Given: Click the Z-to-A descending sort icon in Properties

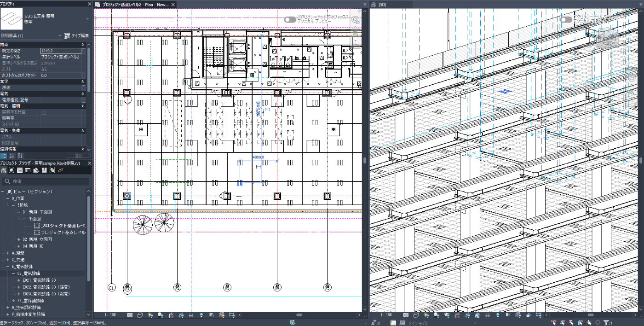Looking at the screenshot, I should [20, 156].
